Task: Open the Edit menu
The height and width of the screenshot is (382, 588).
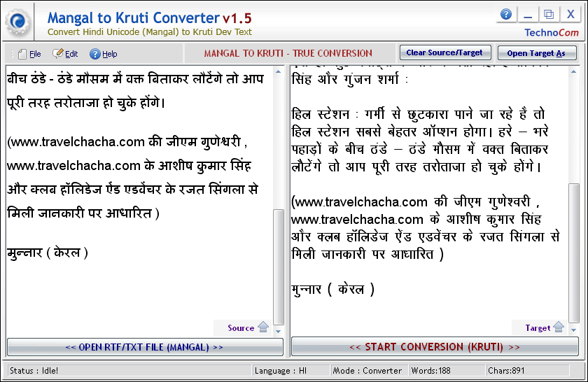Action: 66,54
